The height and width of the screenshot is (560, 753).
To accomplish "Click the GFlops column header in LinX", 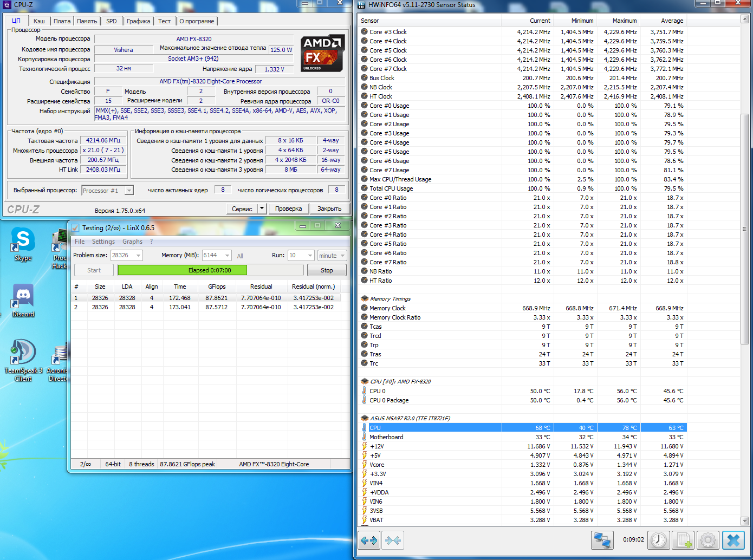I will click(x=217, y=286).
